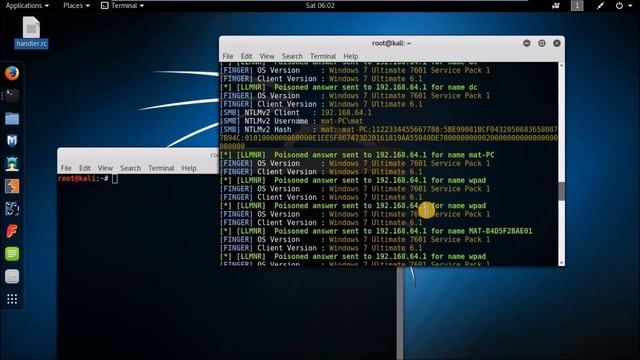Screen dimensions: 640x360
Task: Click the NTLMv2 Client 192.168.64.1 line
Action: pyautogui.click(x=296, y=113)
